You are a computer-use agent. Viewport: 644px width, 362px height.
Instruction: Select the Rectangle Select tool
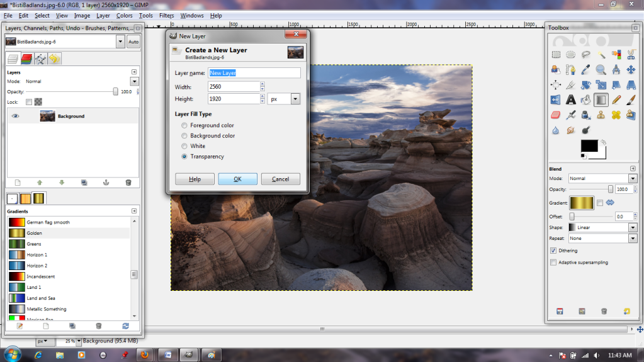pyautogui.click(x=556, y=55)
